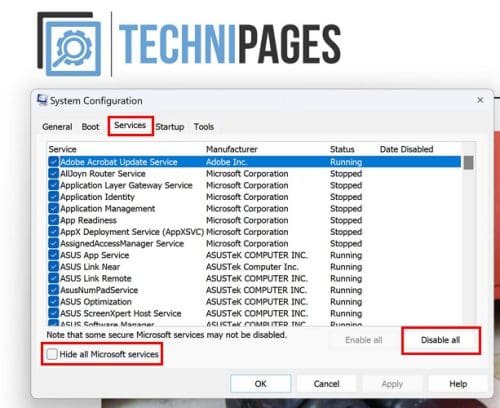Switch to the Tools tab
The image size is (500, 408).
coord(204,127)
